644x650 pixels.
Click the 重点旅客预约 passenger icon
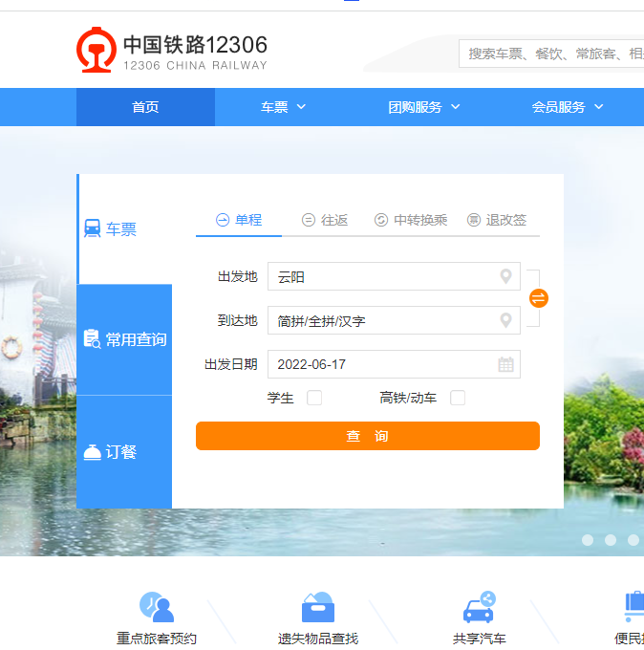tap(157, 607)
